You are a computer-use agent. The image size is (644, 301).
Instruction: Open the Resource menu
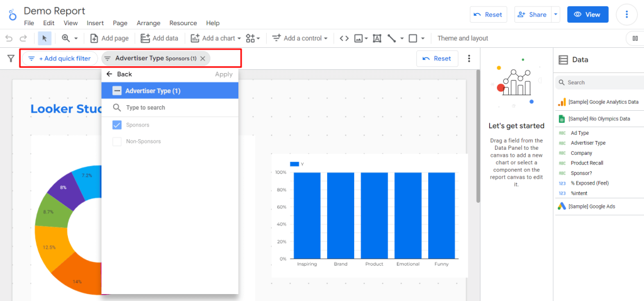(183, 23)
